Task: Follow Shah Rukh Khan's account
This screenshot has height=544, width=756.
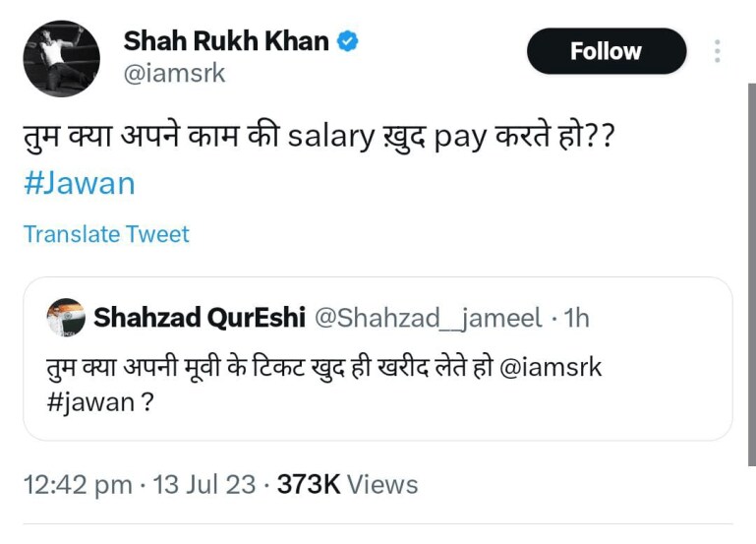Action: tap(607, 51)
